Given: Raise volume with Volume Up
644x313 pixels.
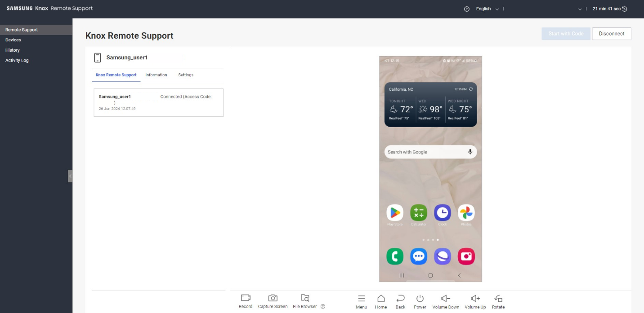Looking at the screenshot, I should [475, 299].
